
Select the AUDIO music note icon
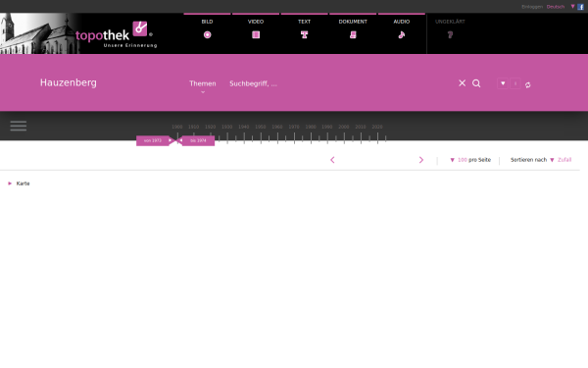[x=401, y=35]
